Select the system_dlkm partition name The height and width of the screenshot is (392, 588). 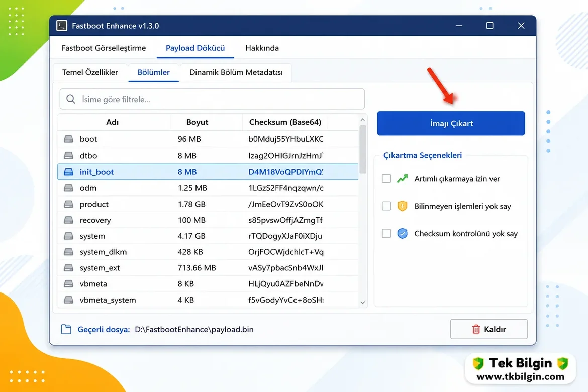(103, 252)
